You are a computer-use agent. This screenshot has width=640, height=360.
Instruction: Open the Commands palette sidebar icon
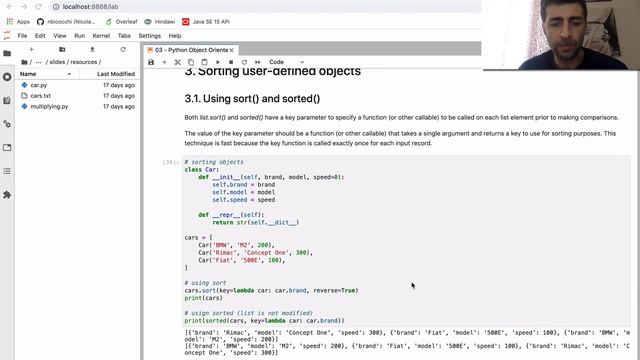7,100
